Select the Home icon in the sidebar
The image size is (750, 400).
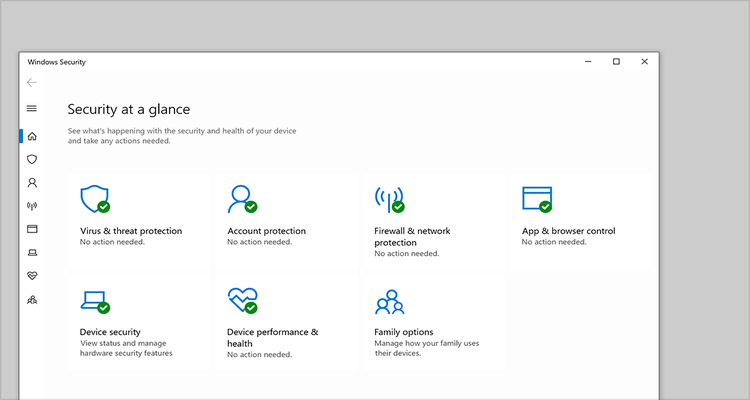click(x=32, y=136)
